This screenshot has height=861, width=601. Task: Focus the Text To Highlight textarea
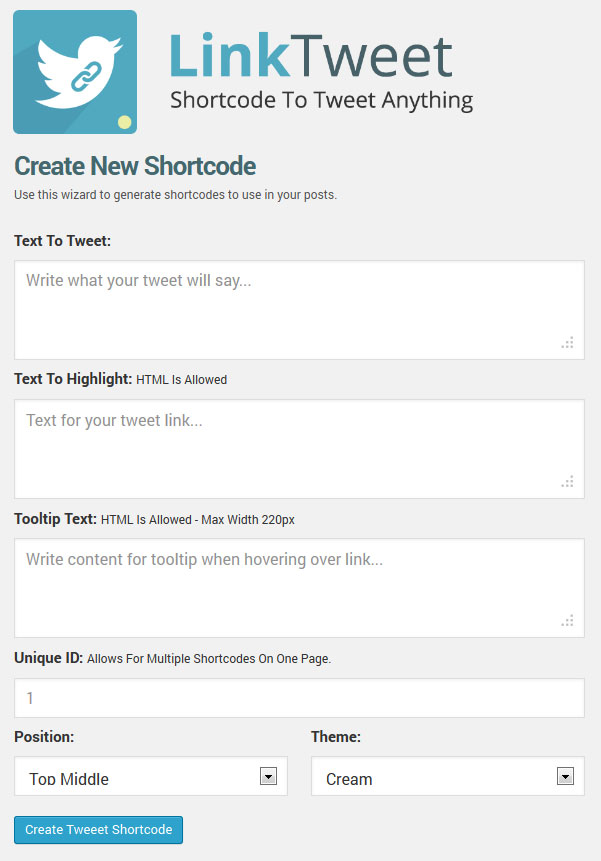click(x=299, y=449)
